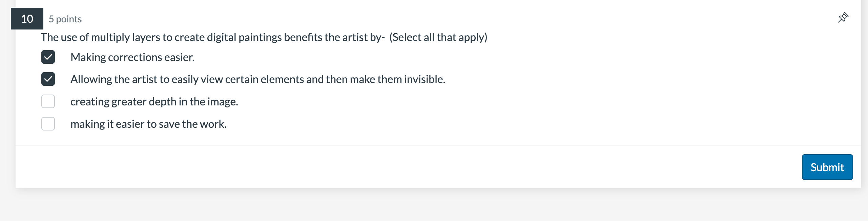Screen dimensions: 868x222
Task: Click the 'creating greater depth' answer label
Action: 154,101
